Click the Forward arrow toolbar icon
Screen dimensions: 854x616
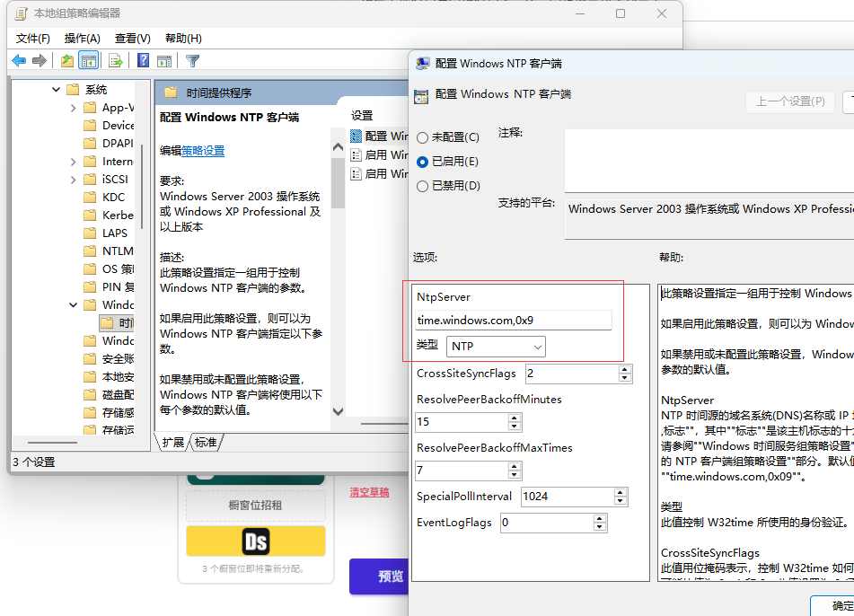[x=40, y=60]
